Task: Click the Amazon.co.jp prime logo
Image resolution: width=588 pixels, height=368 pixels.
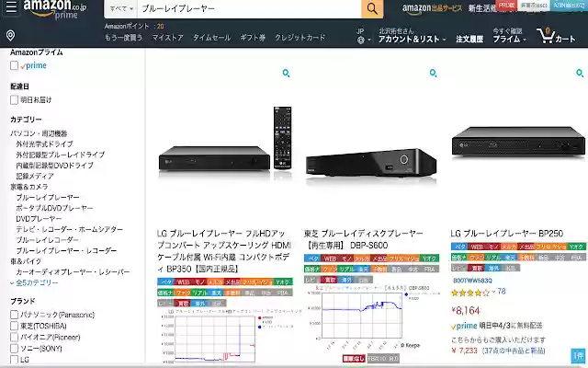Action: click(x=55, y=9)
